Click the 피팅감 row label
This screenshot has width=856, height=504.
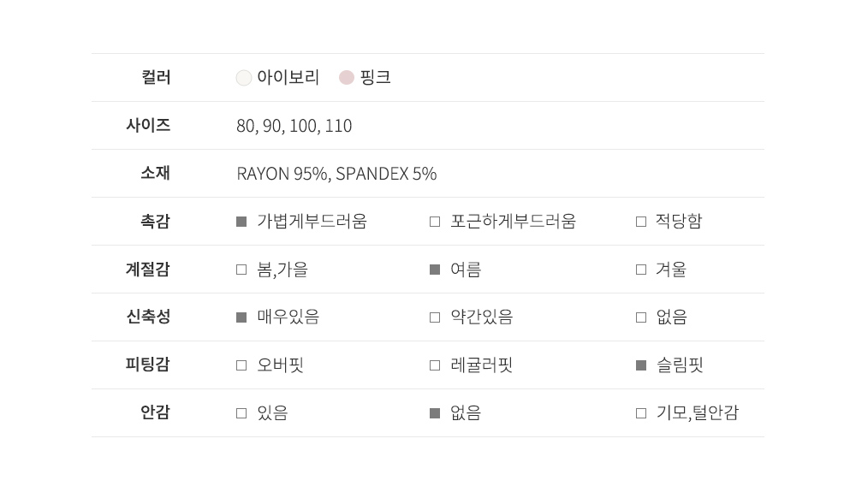tap(147, 365)
